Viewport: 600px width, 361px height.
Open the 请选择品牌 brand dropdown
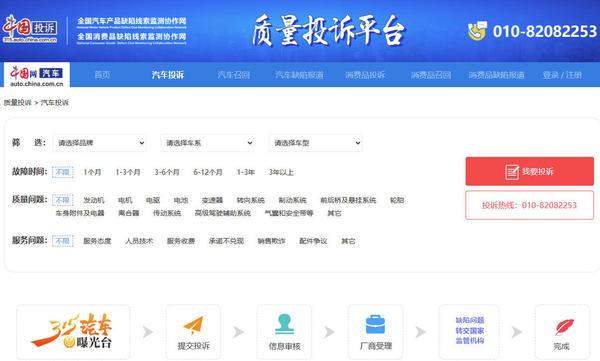coord(100,143)
